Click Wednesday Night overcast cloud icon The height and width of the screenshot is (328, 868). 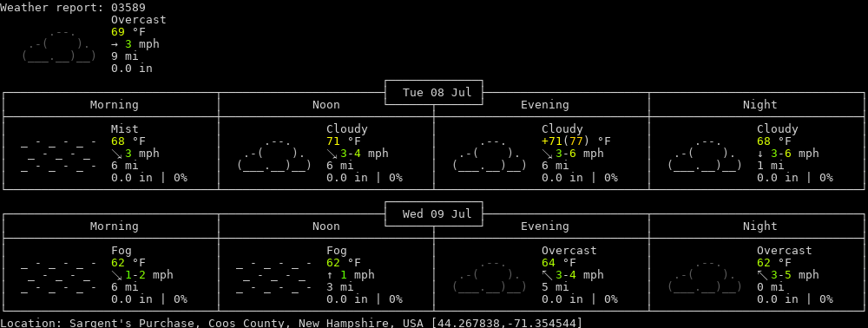pos(705,275)
